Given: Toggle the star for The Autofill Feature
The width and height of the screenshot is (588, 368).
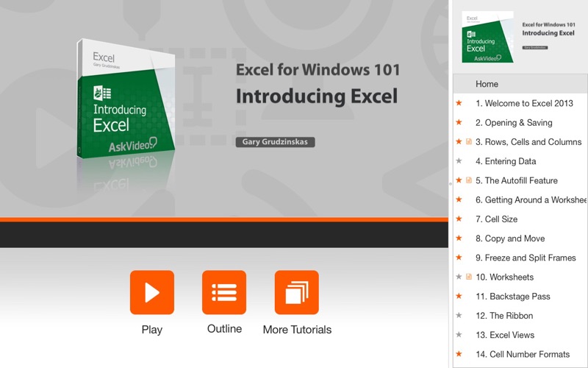Looking at the screenshot, I should pos(459,180).
